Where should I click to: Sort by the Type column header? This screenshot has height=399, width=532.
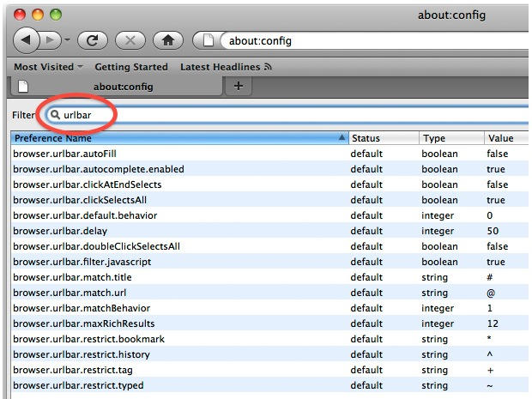click(x=450, y=138)
